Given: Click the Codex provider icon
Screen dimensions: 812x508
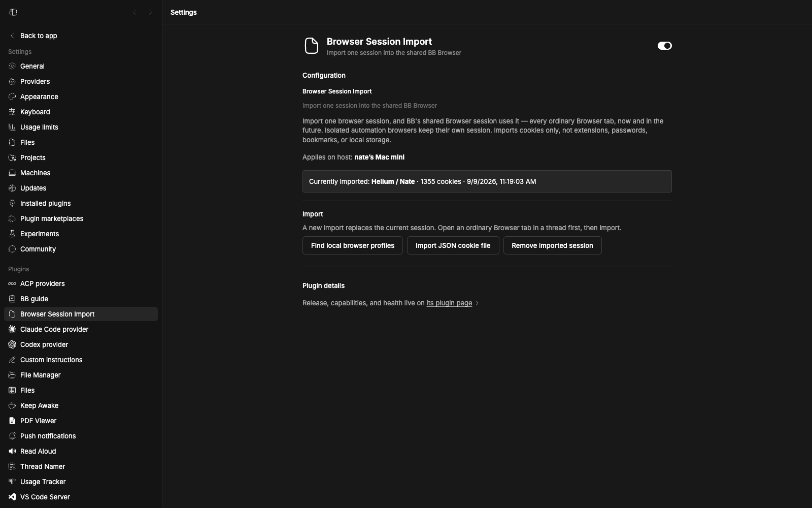Looking at the screenshot, I should tap(12, 344).
